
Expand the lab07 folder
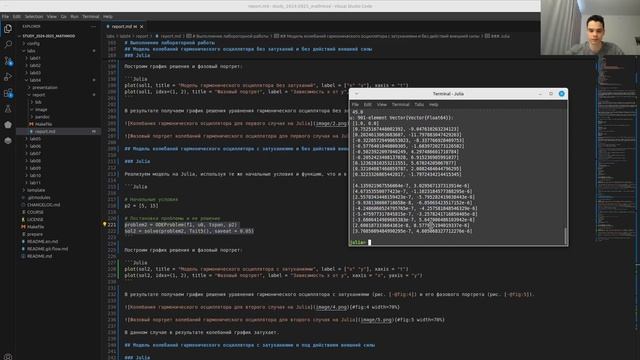point(35,153)
